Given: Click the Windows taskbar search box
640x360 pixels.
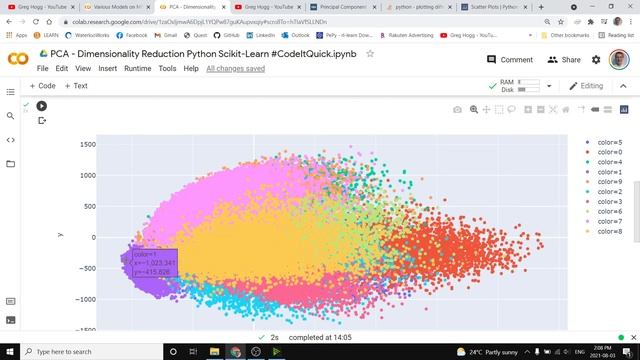Looking at the screenshot, I should tap(91, 351).
